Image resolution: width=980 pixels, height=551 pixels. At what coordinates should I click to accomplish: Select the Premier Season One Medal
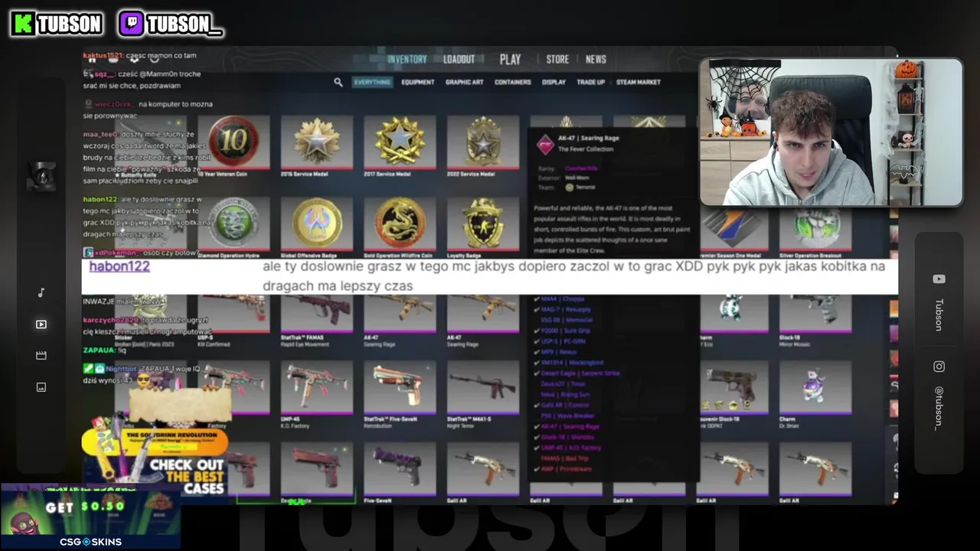coord(733,233)
